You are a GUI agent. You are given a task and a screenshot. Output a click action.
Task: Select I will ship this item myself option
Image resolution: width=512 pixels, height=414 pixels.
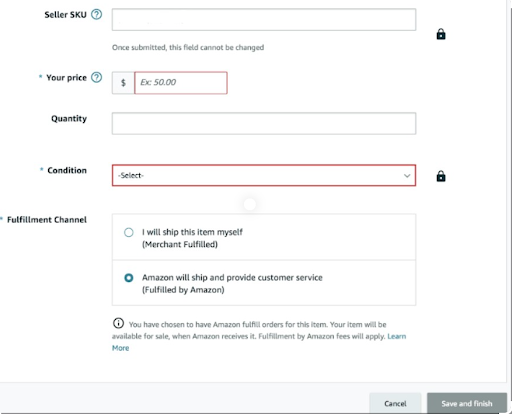pyautogui.click(x=129, y=232)
